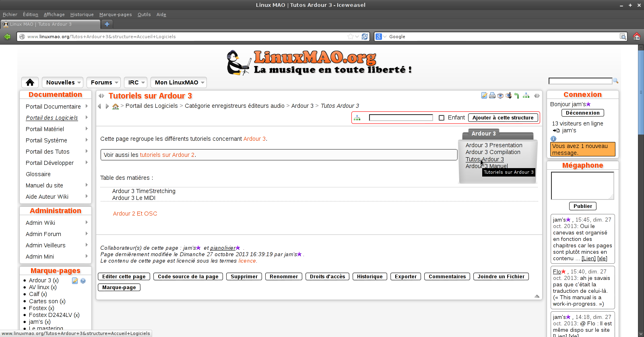Open the search engine selector dropdown
The height and width of the screenshot is (337, 644).
[x=381, y=37]
